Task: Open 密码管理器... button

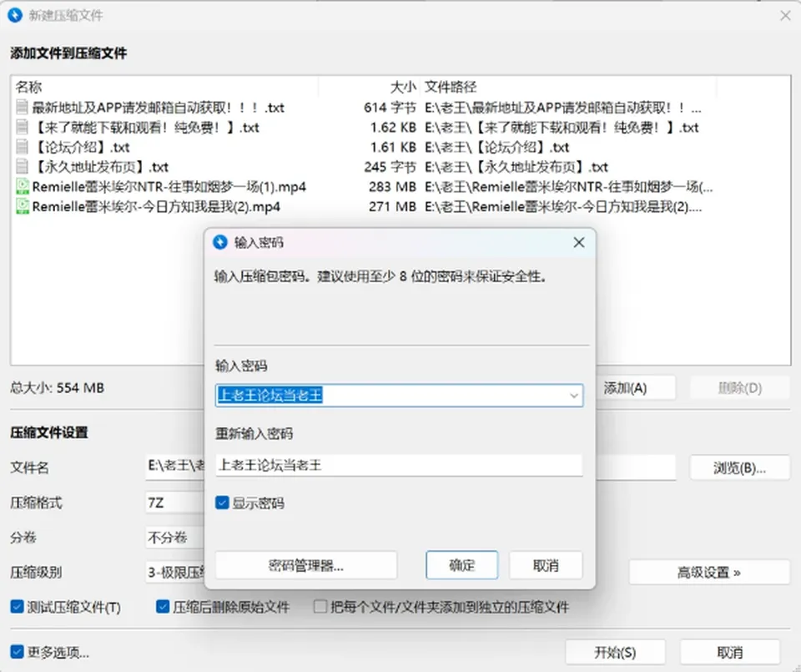Action: 306,565
